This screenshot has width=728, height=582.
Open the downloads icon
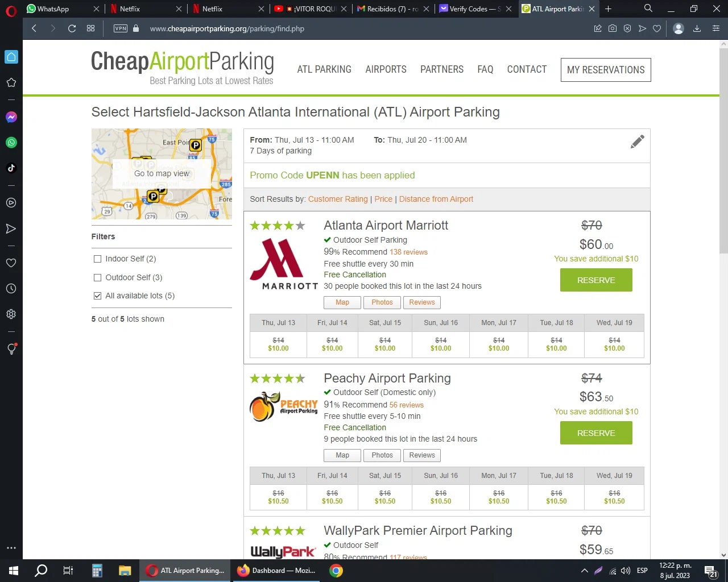(697, 28)
